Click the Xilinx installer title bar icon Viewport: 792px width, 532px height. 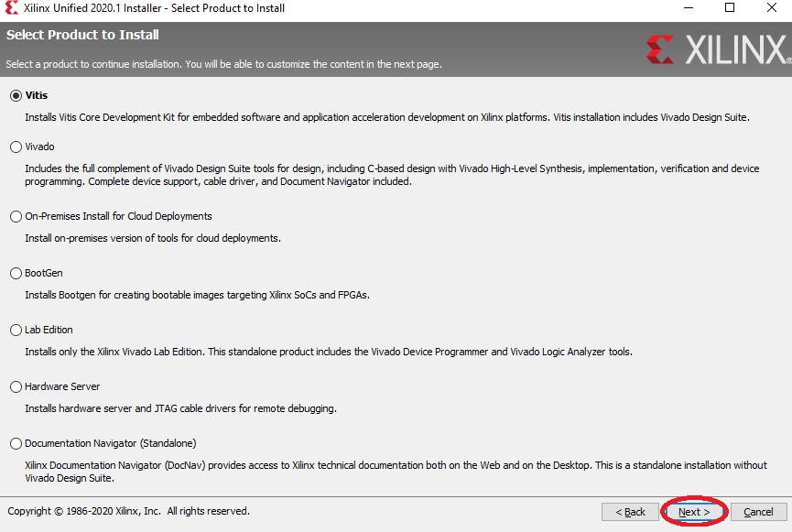click(12, 8)
